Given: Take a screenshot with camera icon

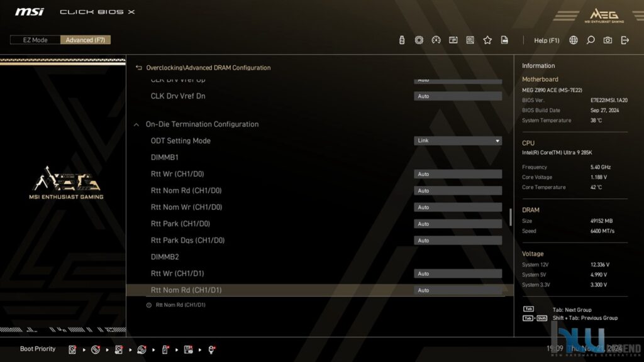Looking at the screenshot, I should pos(608,40).
